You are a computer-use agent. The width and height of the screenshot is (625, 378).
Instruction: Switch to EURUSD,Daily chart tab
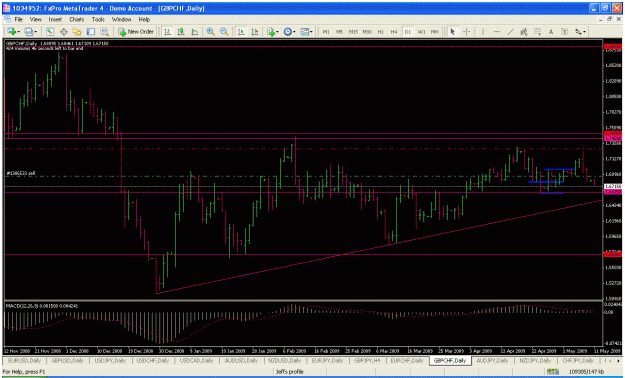pos(25,360)
